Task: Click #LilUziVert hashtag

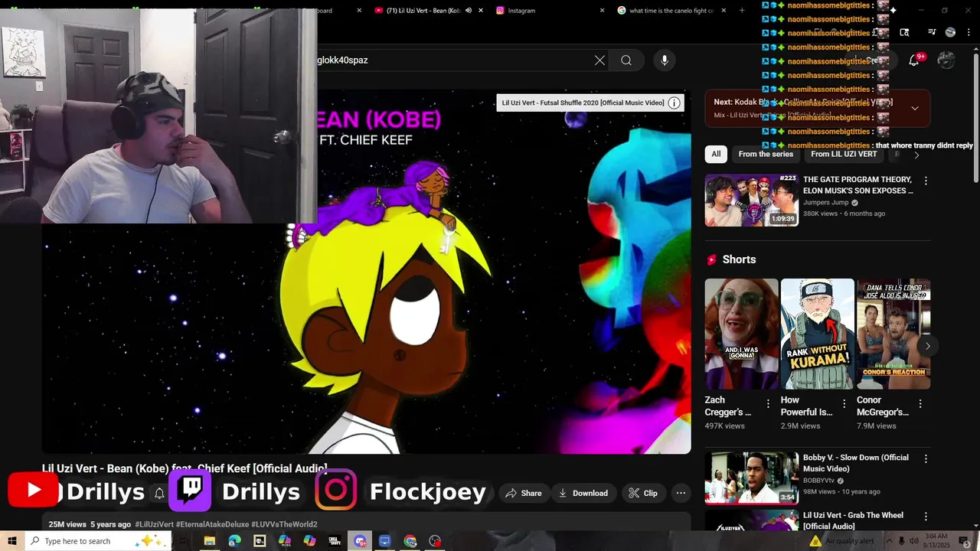Action: [154, 524]
